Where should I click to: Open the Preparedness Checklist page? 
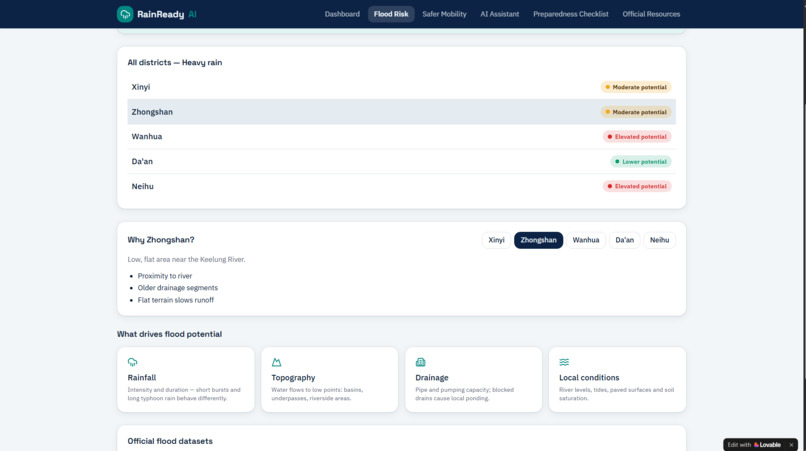tap(571, 14)
